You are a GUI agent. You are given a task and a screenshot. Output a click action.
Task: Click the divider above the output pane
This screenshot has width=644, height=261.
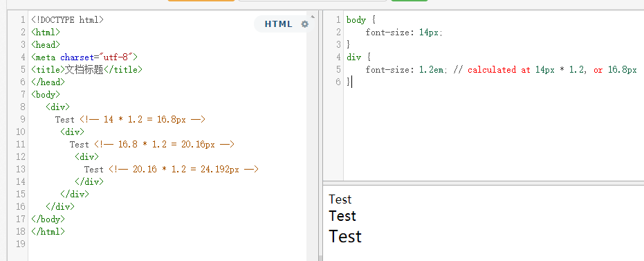484,183
